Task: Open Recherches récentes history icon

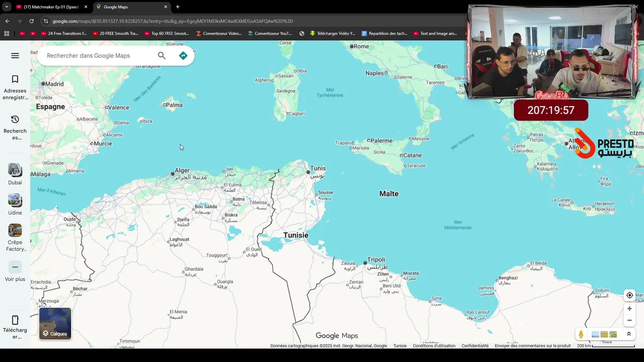Action: coord(15,119)
